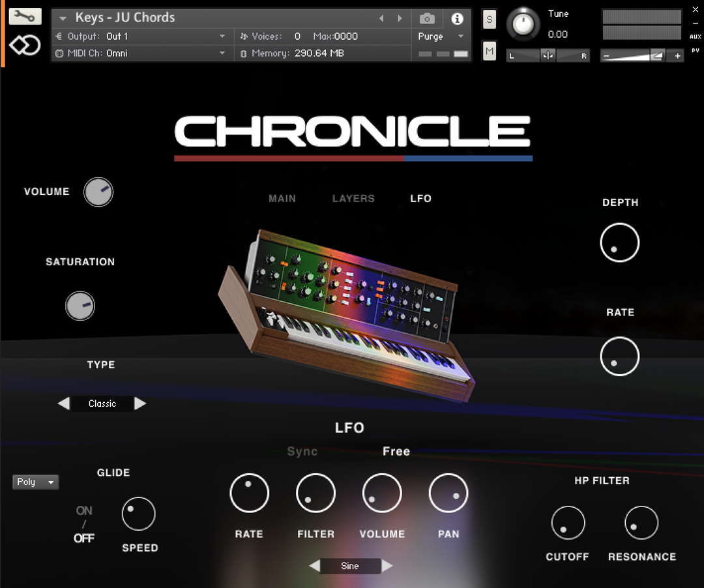The height and width of the screenshot is (588, 704).
Task: Click the plus button beside volume slider
Action: pos(678,56)
